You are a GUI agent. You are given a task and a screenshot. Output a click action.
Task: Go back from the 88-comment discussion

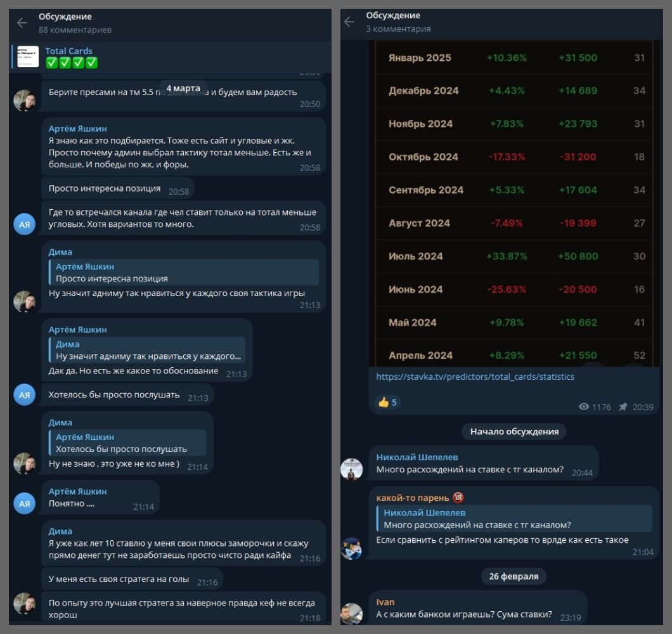tap(22, 23)
